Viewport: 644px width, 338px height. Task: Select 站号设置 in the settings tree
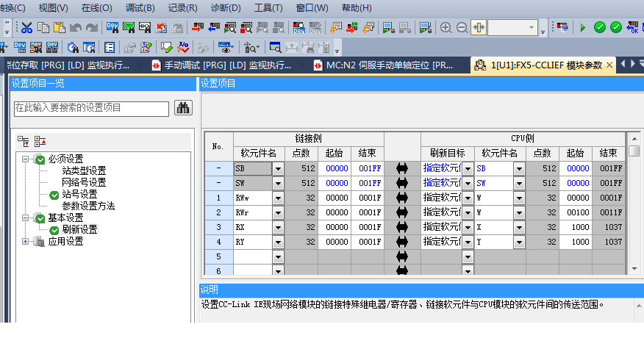click(79, 195)
